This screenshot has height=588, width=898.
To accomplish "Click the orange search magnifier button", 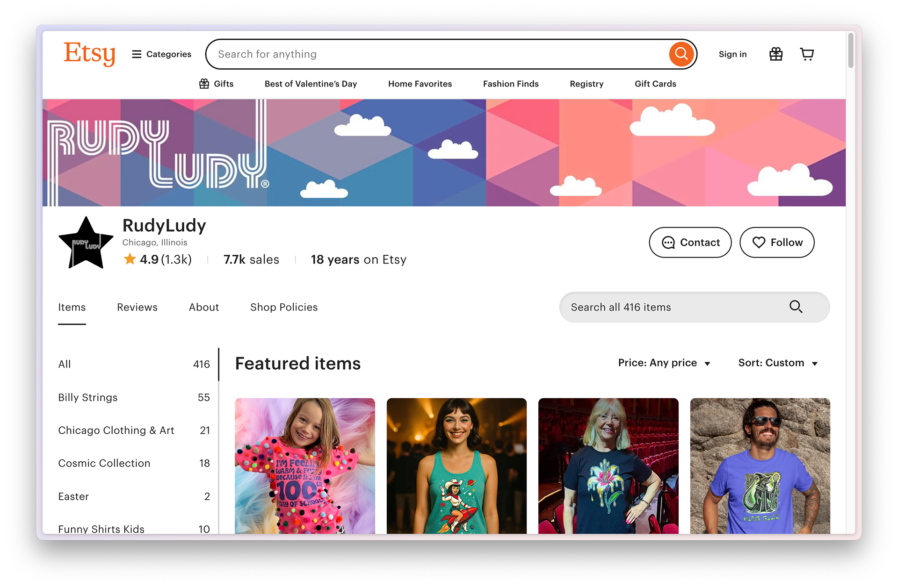I will 681,54.
